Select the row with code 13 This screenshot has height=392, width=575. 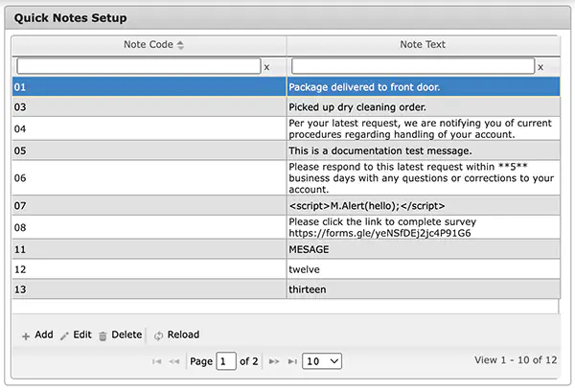coord(286,289)
